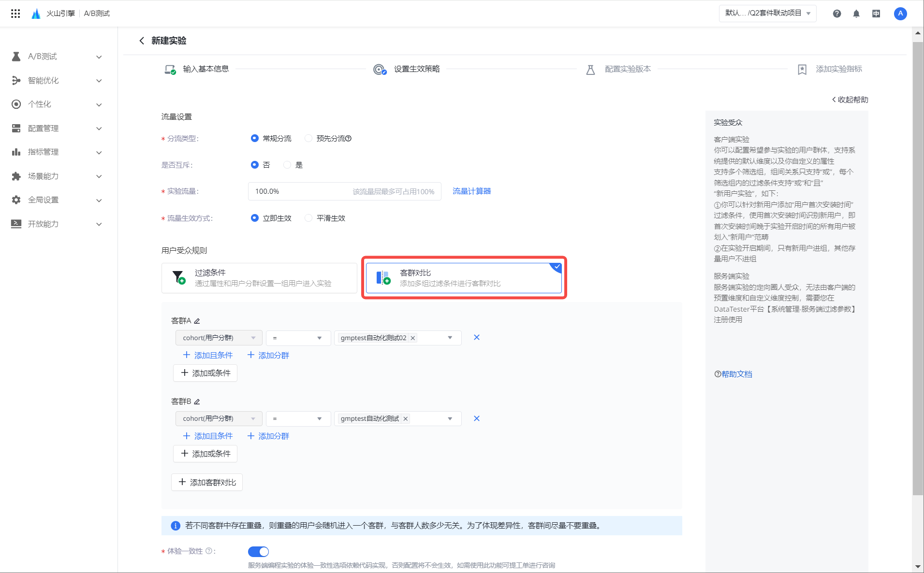Select 常规分流 radio button

tap(255, 138)
